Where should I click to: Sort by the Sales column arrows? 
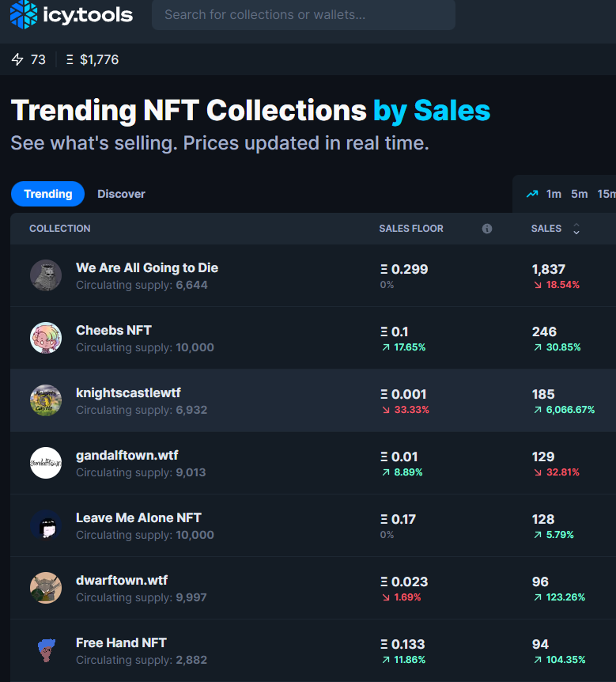576,229
